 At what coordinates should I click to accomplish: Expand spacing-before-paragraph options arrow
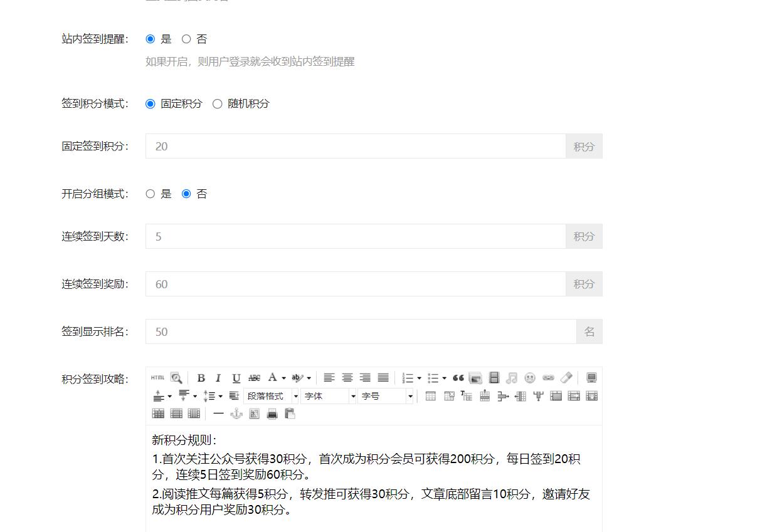coord(169,396)
